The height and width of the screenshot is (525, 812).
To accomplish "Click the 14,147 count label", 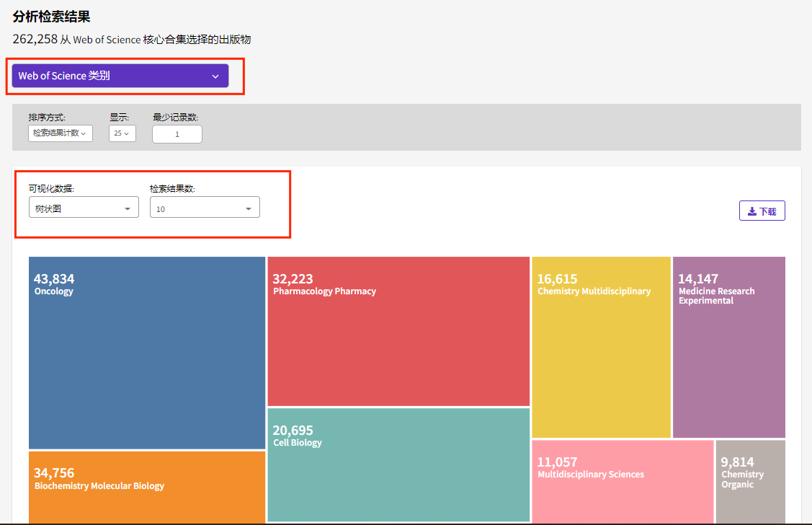I will [698, 279].
